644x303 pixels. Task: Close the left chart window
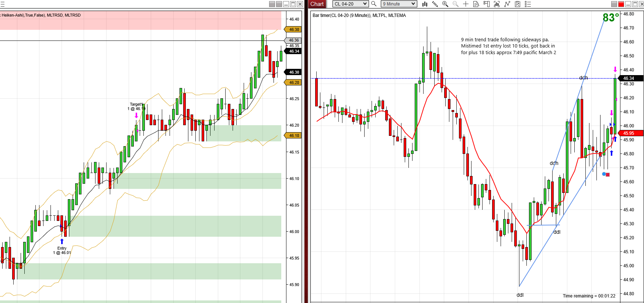(x=300, y=4)
